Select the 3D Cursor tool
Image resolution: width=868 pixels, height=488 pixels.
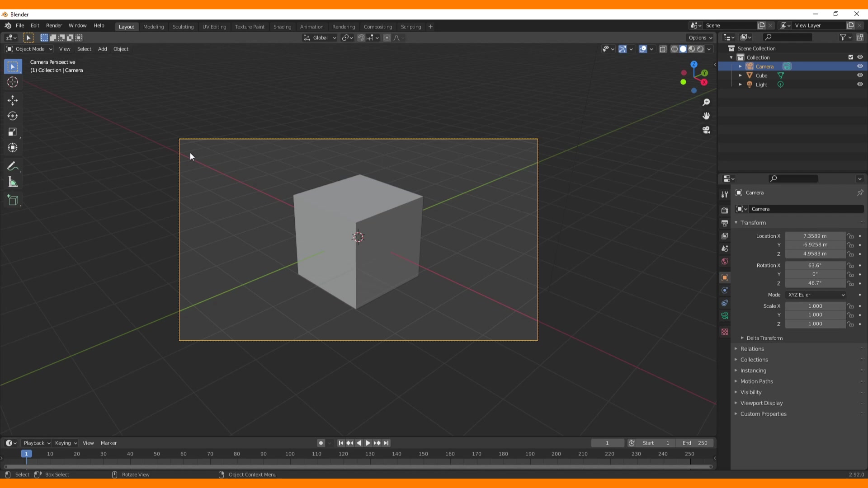[x=13, y=82]
